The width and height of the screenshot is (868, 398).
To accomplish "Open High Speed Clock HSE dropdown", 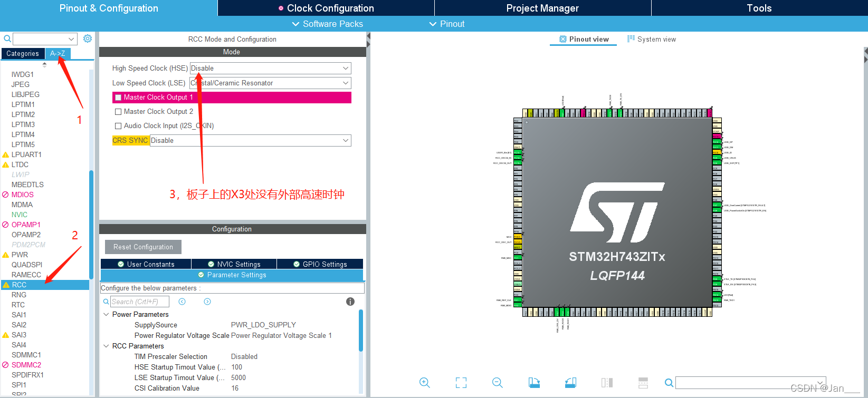I will 271,68.
